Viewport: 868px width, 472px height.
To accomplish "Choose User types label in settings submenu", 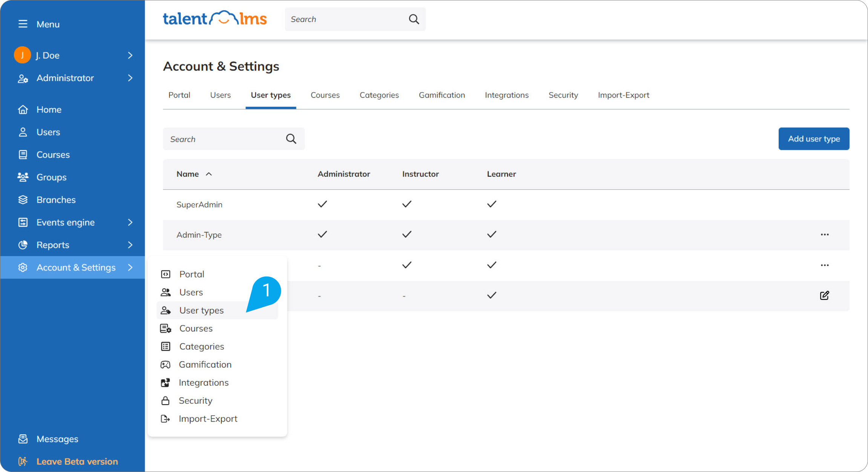I will [x=201, y=310].
